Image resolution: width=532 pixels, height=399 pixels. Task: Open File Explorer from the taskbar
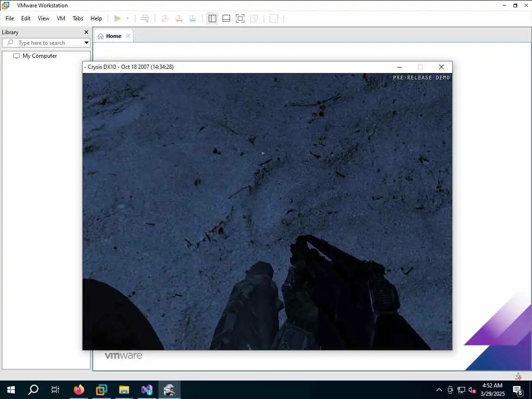[x=124, y=390]
